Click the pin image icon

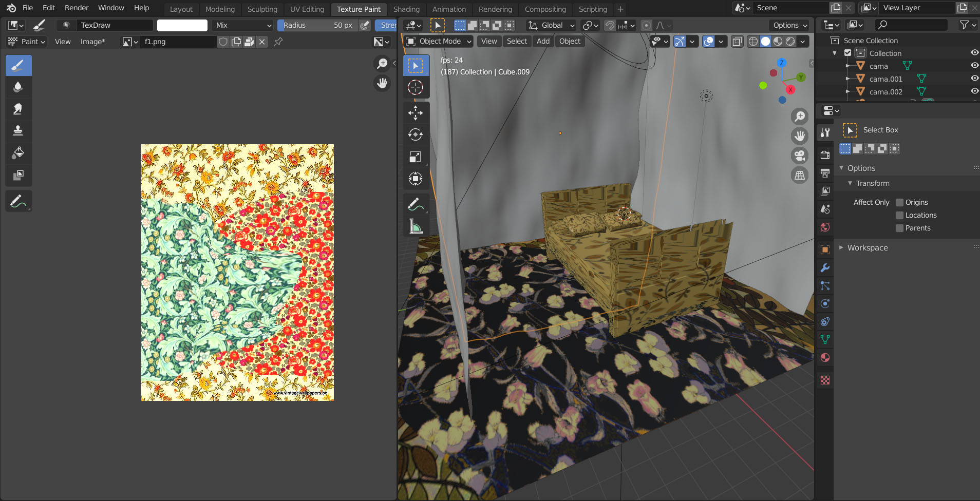pyautogui.click(x=278, y=42)
